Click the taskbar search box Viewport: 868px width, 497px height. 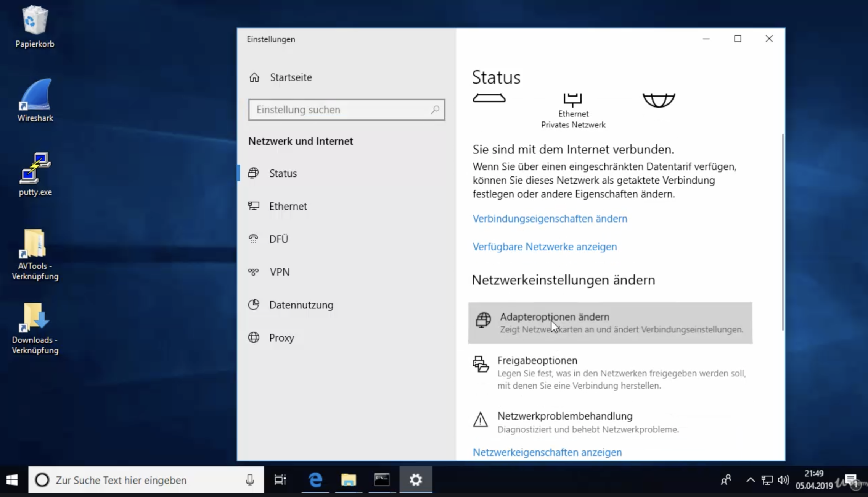pos(146,480)
